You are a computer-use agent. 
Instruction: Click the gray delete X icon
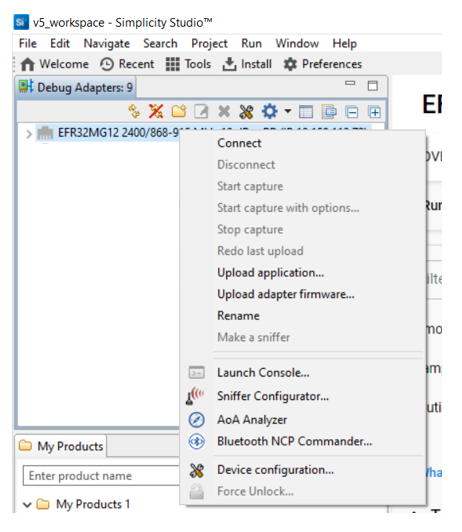pos(224,111)
